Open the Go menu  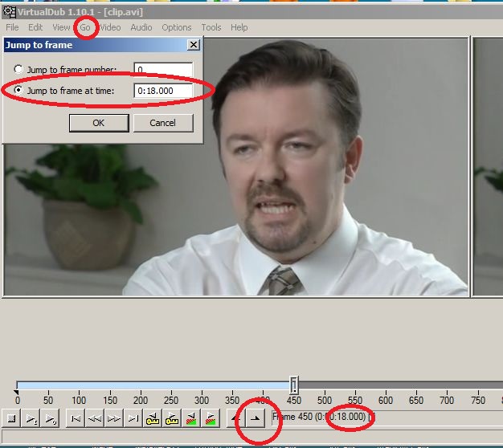85,27
